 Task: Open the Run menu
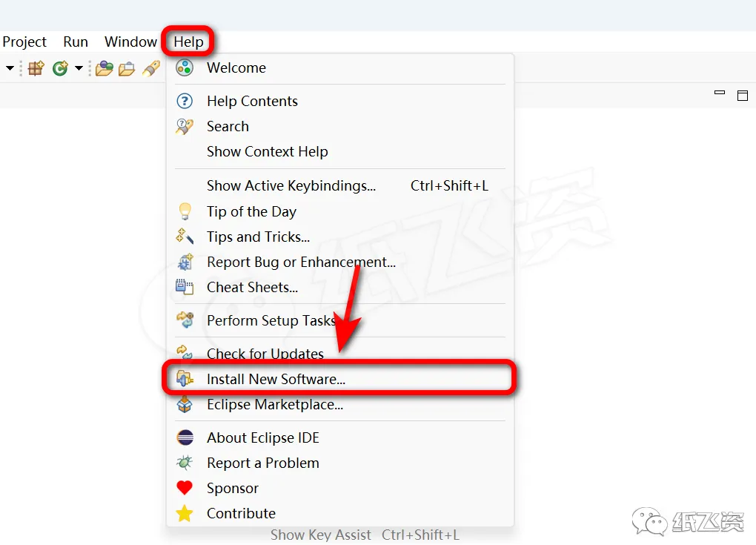[75, 42]
